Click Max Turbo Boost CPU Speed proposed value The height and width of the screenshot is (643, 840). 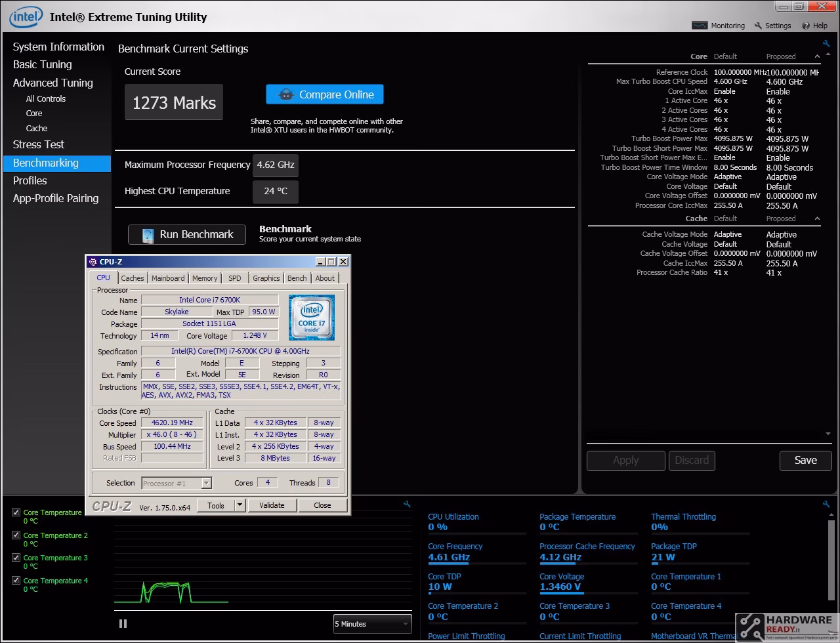[x=785, y=82]
